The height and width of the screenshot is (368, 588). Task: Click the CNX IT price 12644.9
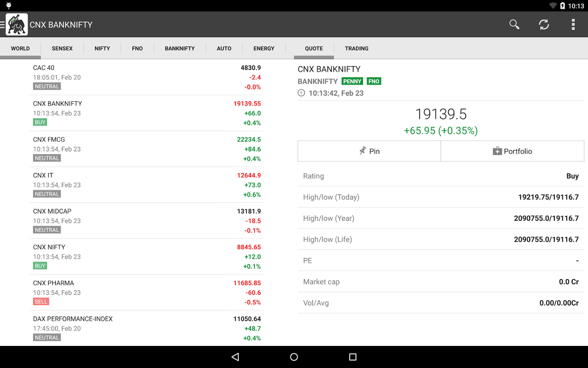coord(249,175)
